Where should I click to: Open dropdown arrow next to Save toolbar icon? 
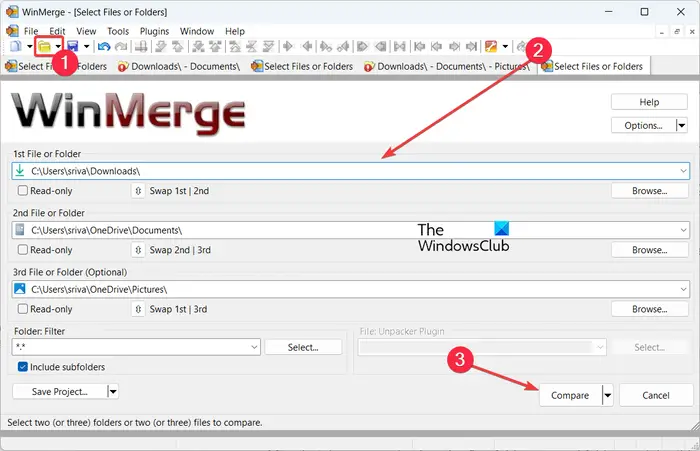86,46
